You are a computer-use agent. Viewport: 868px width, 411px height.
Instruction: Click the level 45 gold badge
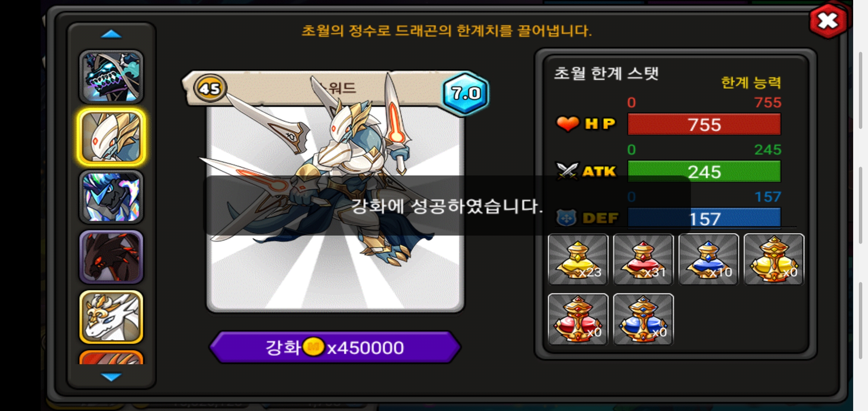click(210, 88)
